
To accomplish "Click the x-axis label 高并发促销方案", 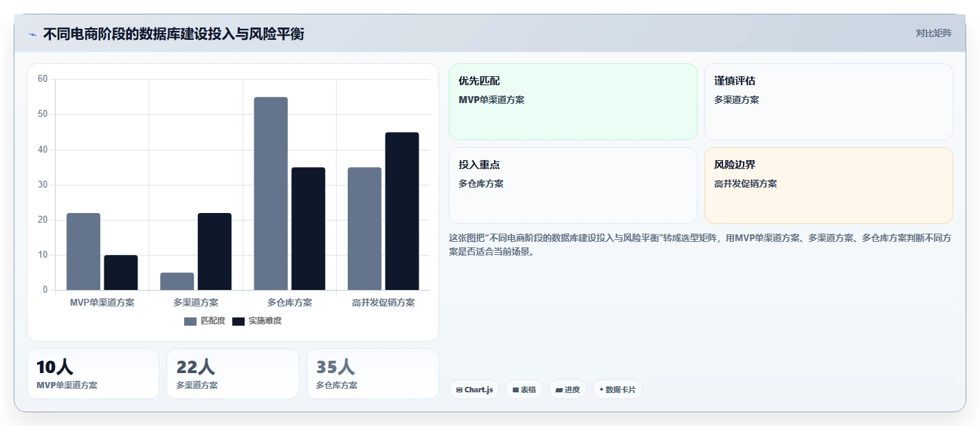I will (x=383, y=302).
